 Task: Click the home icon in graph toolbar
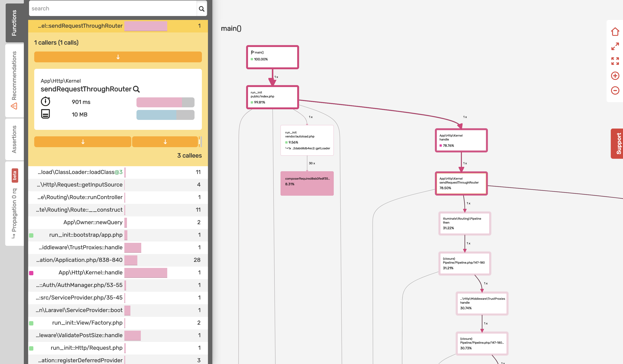coord(615,32)
